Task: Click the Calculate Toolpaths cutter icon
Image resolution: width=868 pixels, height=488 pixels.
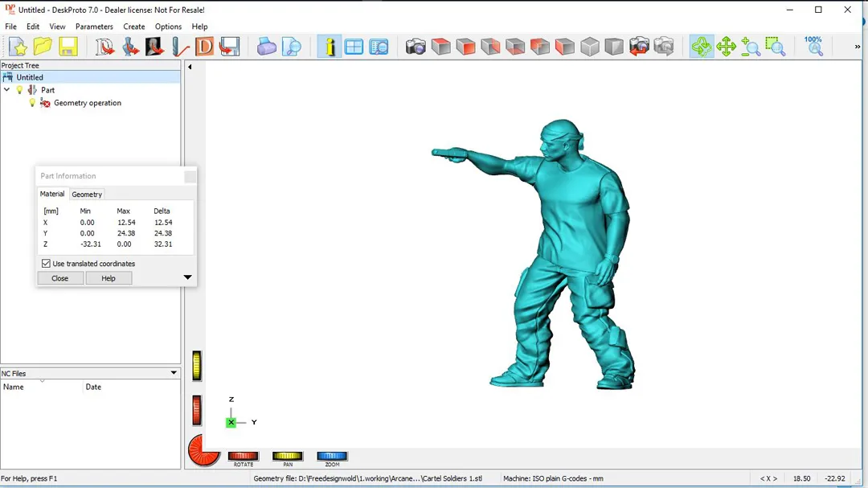Action: (x=179, y=47)
